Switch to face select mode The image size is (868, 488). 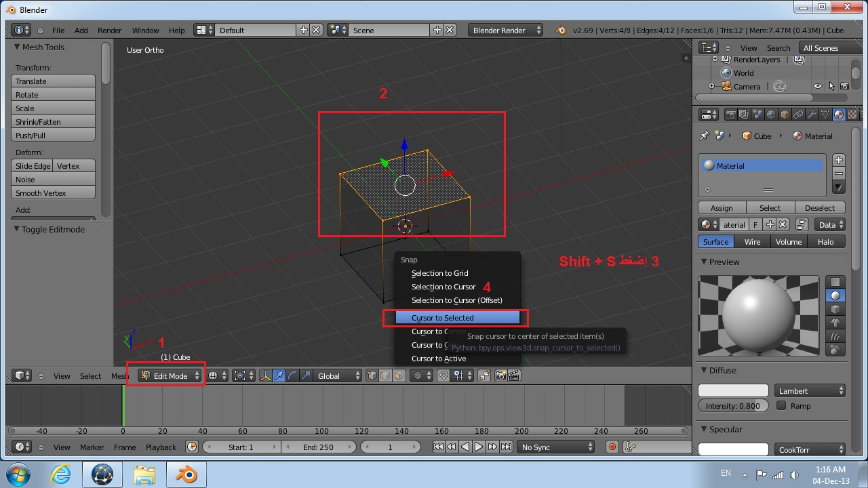pos(399,375)
